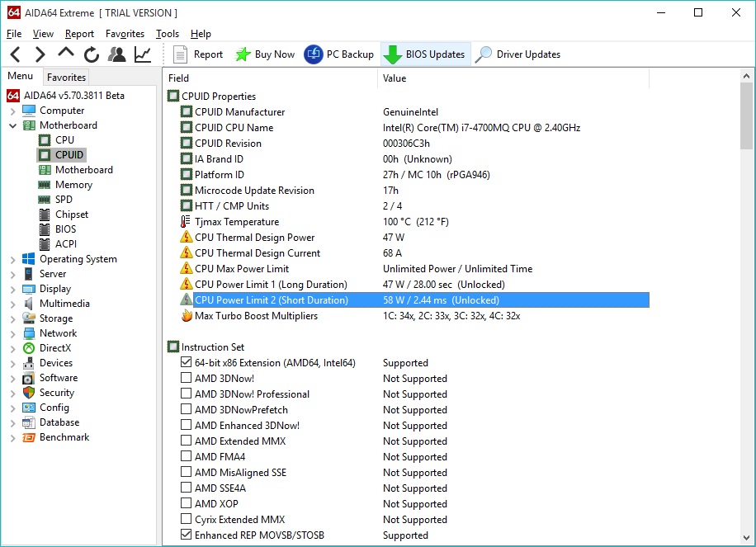
Task: Click the Buy Now button
Action: (x=265, y=54)
